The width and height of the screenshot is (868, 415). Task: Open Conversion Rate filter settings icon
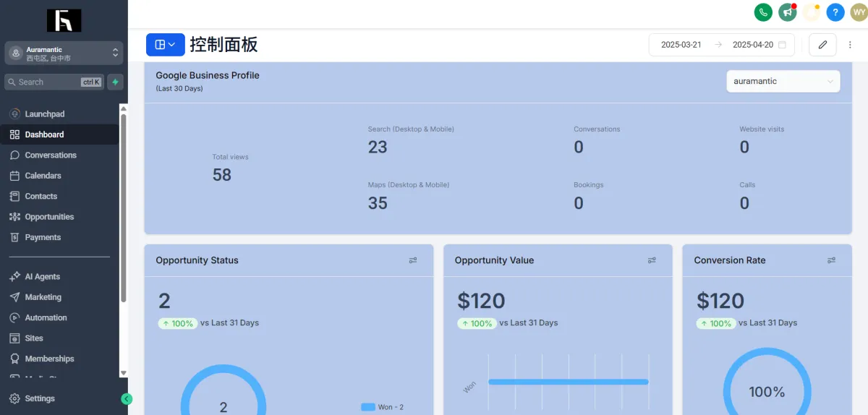[x=831, y=260]
